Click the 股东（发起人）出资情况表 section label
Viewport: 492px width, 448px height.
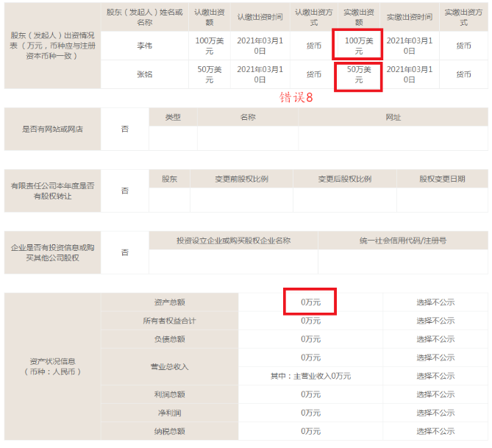[x=52, y=46]
